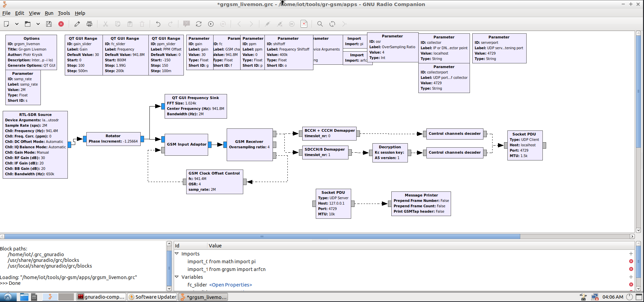Click the horizontal scrollbar under the canvas
The height and width of the screenshot is (302, 644).
pos(262,237)
